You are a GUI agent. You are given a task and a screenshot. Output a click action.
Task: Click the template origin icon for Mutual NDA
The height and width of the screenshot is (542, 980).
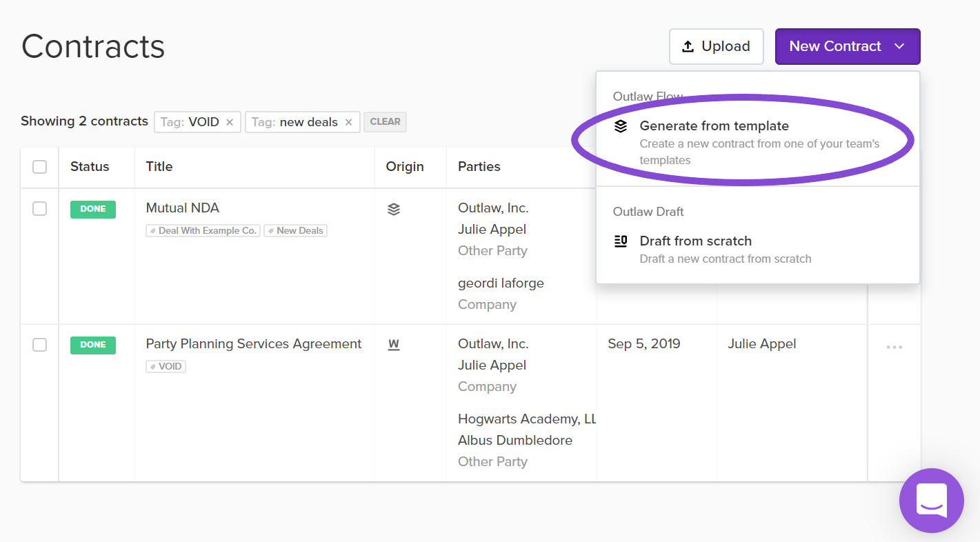[x=394, y=209]
